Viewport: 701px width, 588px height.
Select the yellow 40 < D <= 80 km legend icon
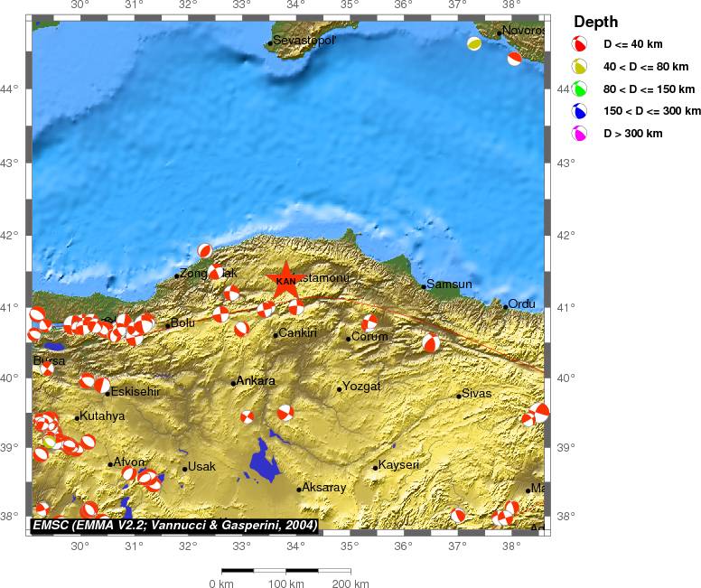click(580, 66)
